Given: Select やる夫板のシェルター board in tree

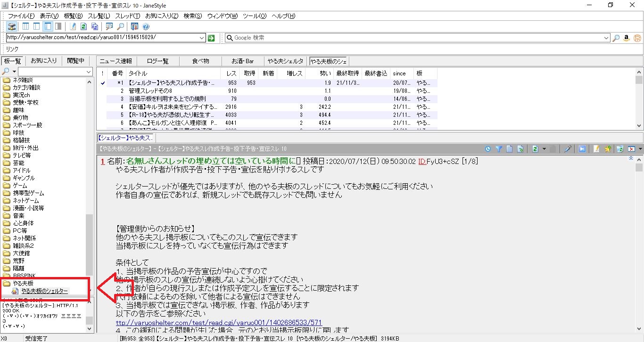Looking at the screenshot, I should [44, 291].
